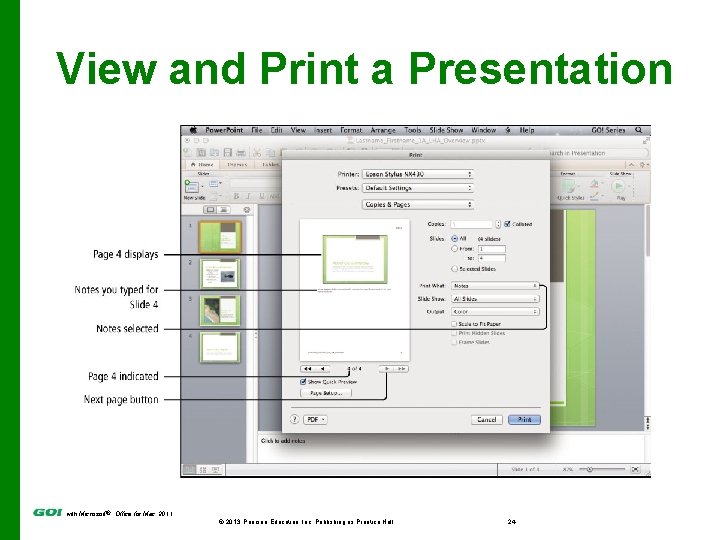
Task: Select slide 1 thumbnail
Action: pyautogui.click(x=220, y=236)
